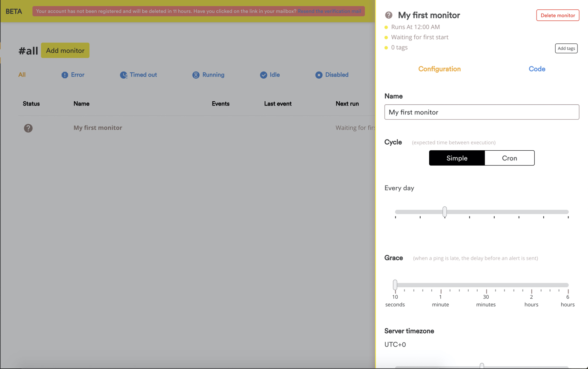
Task: Open the My first monitor table row
Action: 98,128
